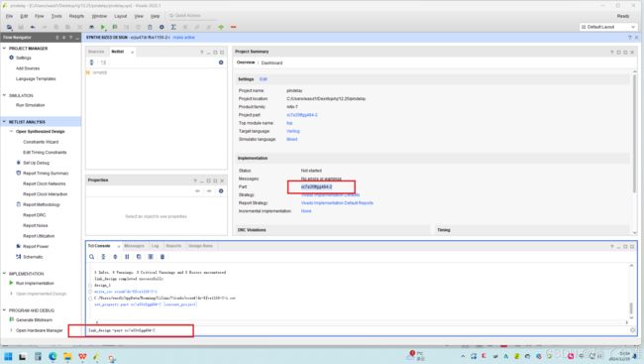
Task: Open Microsoft Edge from taskbar
Action: tap(53, 357)
